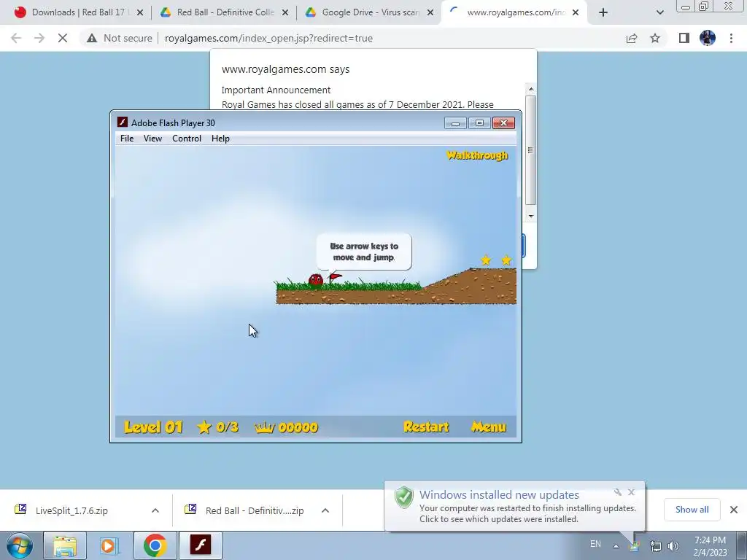
Task: Click Show all downloads
Action: [692, 510]
